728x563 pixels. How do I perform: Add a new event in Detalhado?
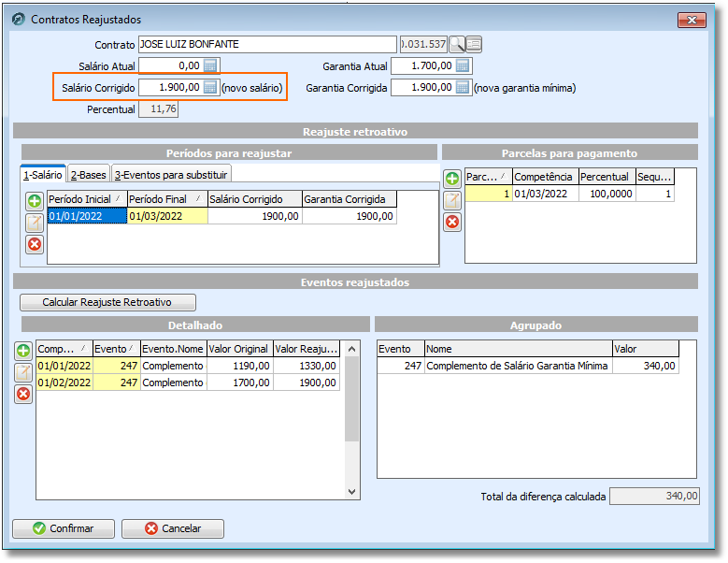pos(23,351)
